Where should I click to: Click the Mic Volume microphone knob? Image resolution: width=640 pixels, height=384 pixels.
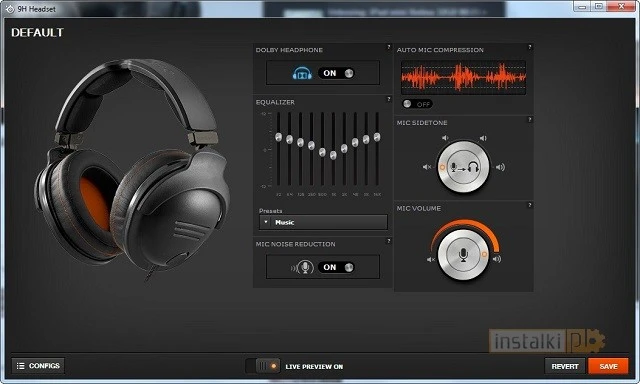(463, 255)
